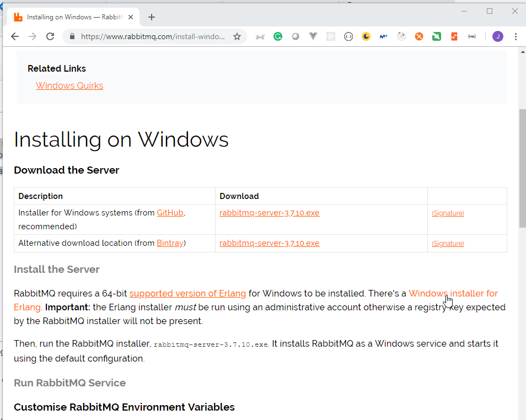Download rabbitmq-server-3.7.10.exe from Bintray row
The width and height of the screenshot is (526, 420).
click(270, 243)
